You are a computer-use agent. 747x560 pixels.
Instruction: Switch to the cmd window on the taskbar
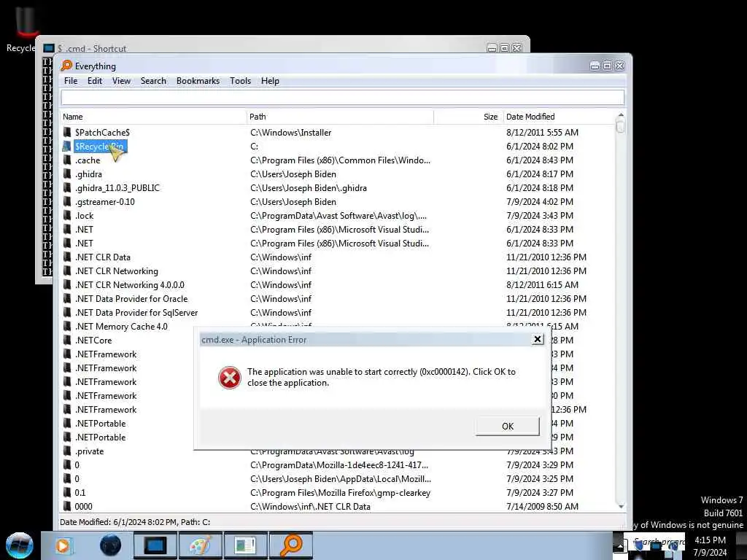(x=155, y=545)
